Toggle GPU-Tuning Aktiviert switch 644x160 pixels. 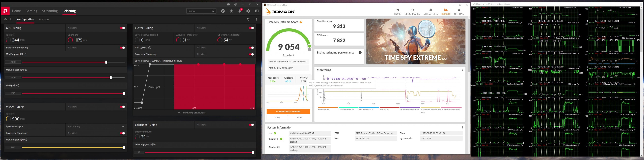[x=122, y=28]
